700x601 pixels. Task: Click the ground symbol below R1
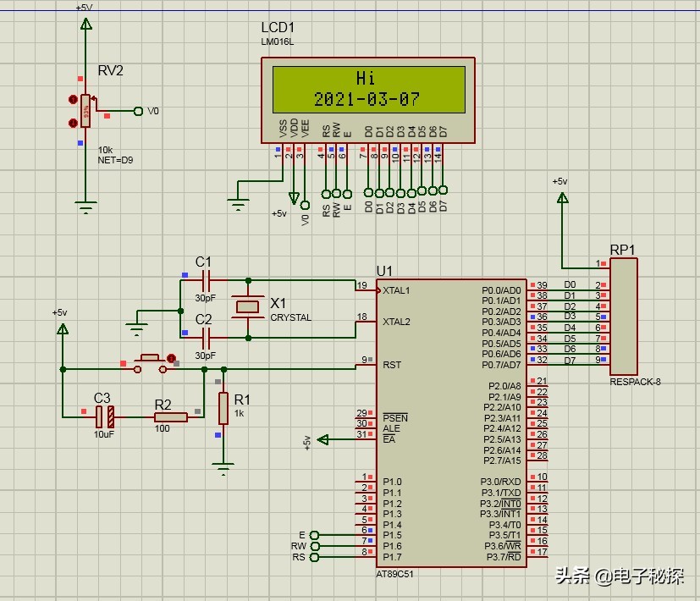tap(223, 466)
